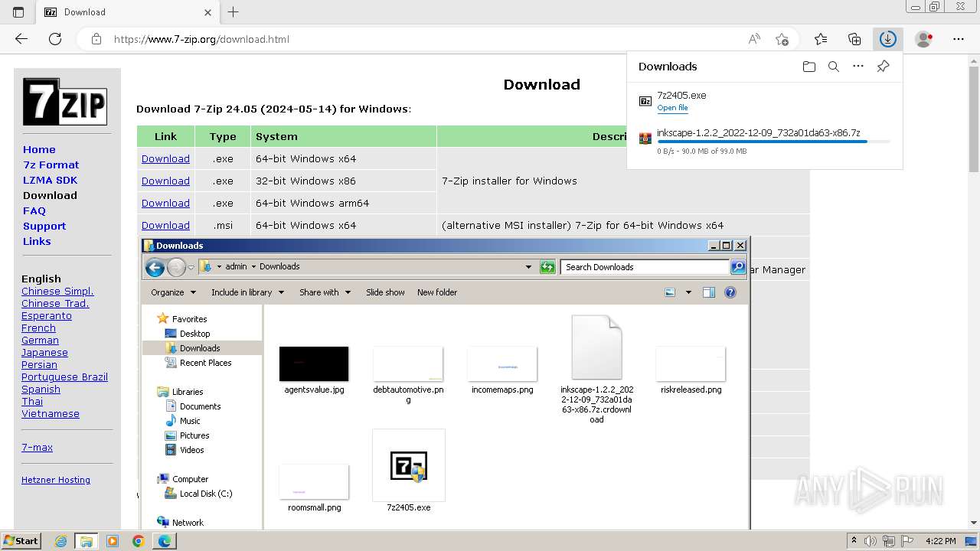Select the inkscape .crdownload file

[x=596, y=369]
